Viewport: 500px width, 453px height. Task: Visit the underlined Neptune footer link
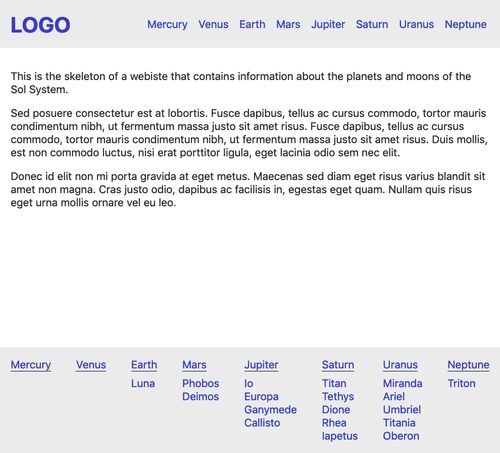468,365
